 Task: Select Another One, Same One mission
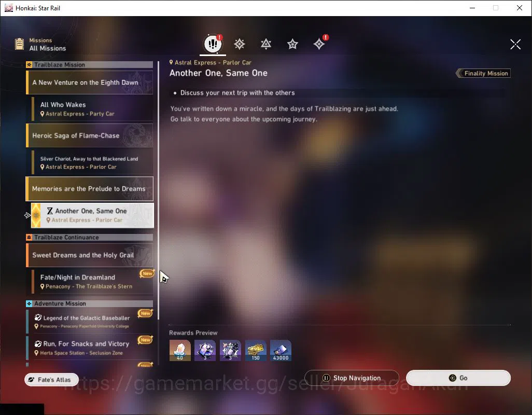(92, 215)
